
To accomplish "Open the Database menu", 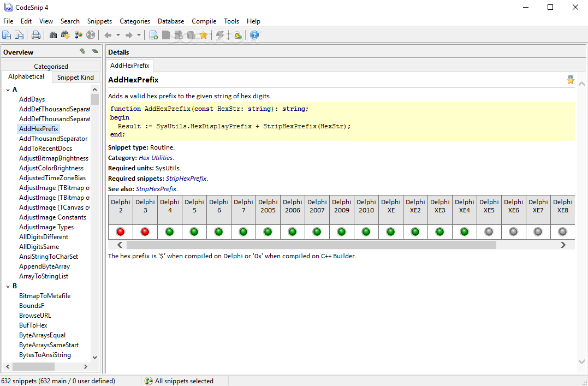I will point(171,21).
